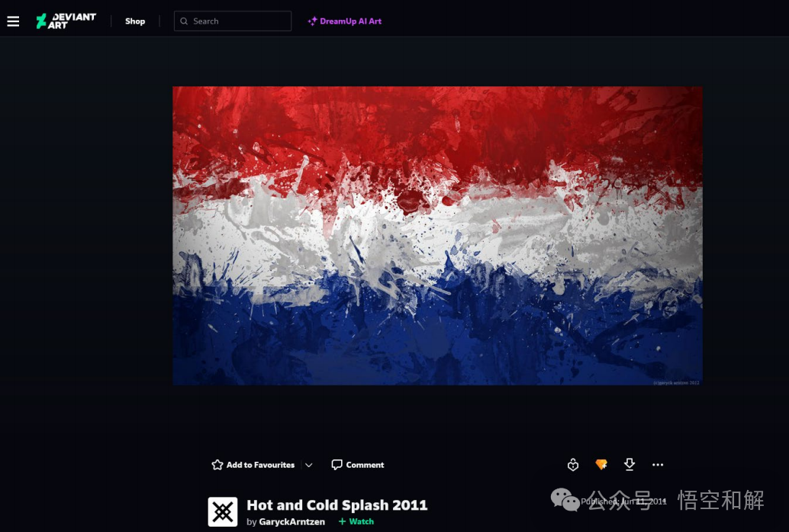Open the splash flag artwork image
789x532 pixels.
438,236
